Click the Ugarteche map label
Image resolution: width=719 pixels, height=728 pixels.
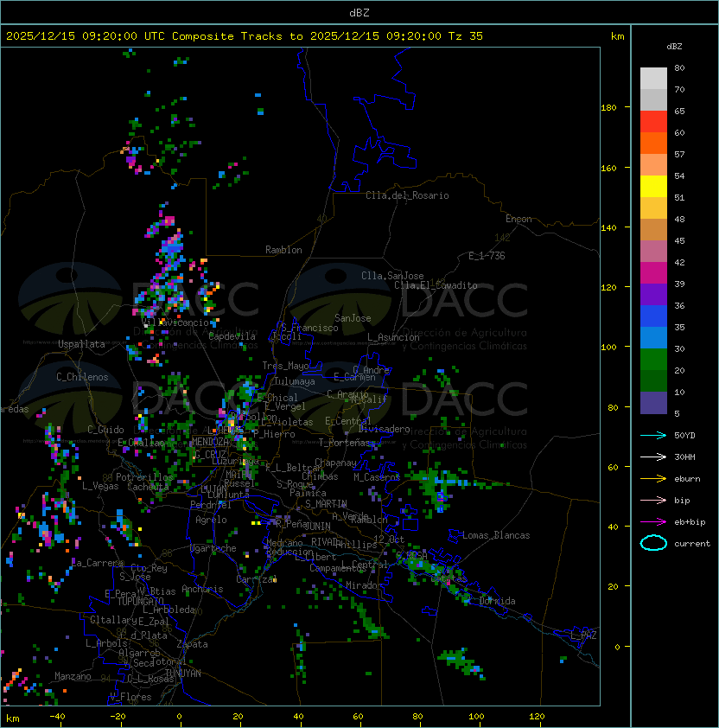point(213,548)
